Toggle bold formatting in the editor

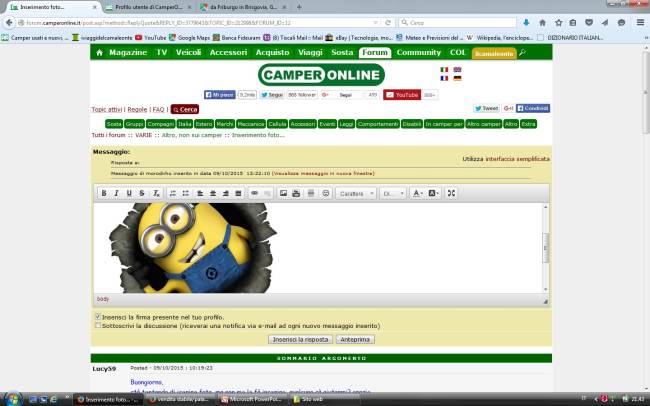point(103,193)
